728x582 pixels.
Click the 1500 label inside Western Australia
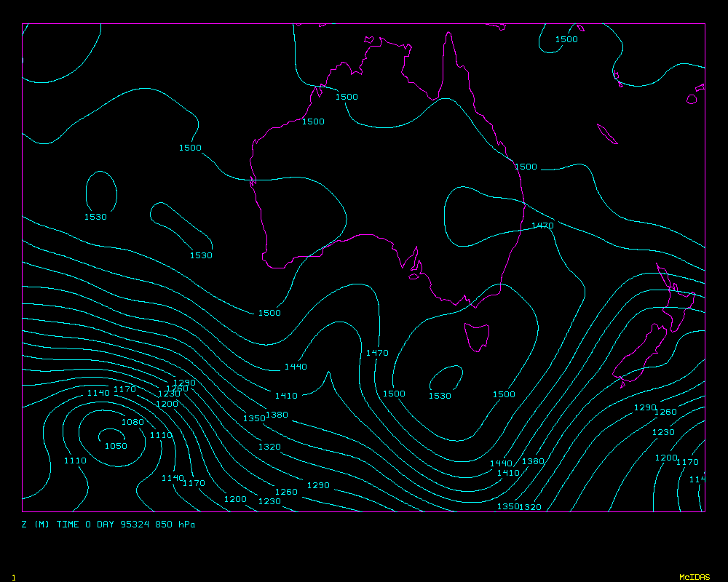(313, 121)
